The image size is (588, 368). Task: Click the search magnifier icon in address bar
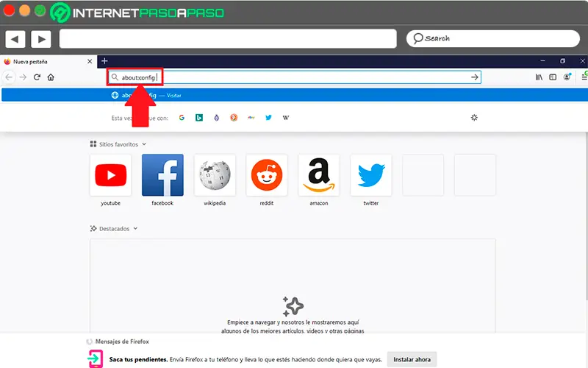click(115, 77)
